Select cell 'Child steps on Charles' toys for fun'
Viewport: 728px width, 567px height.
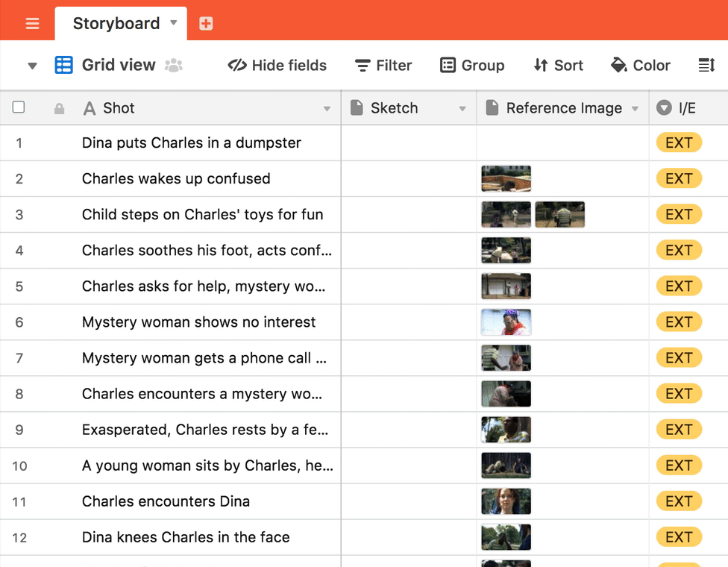coord(202,215)
